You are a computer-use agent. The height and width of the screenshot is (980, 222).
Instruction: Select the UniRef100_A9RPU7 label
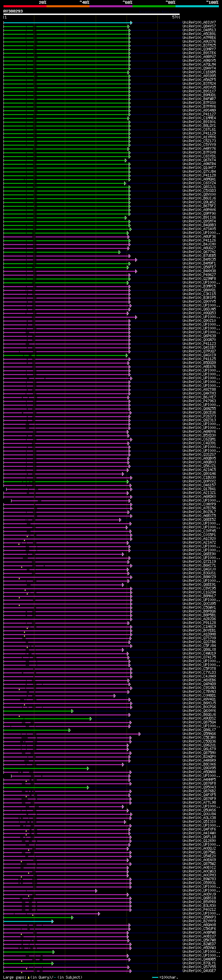coord(199,57)
